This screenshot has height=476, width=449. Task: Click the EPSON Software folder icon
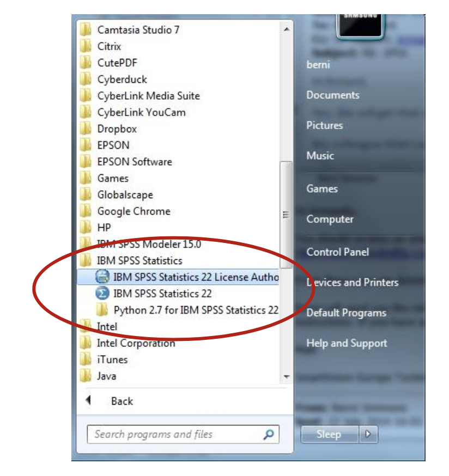pos(86,162)
